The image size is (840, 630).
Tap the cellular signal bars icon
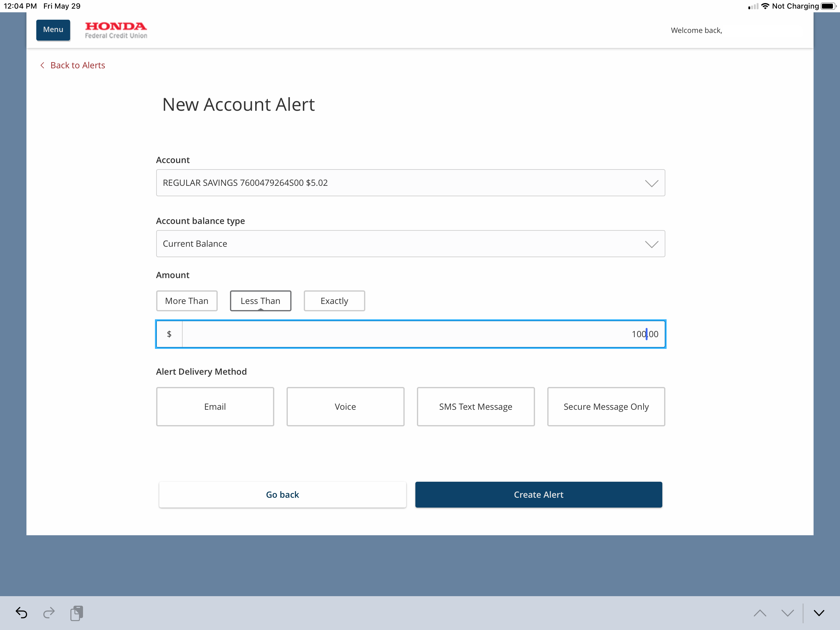pyautogui.click(x=753, y=6)
